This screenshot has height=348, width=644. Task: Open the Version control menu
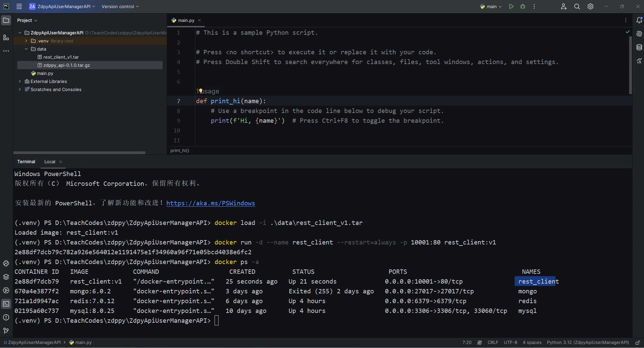tap(120, 6)
